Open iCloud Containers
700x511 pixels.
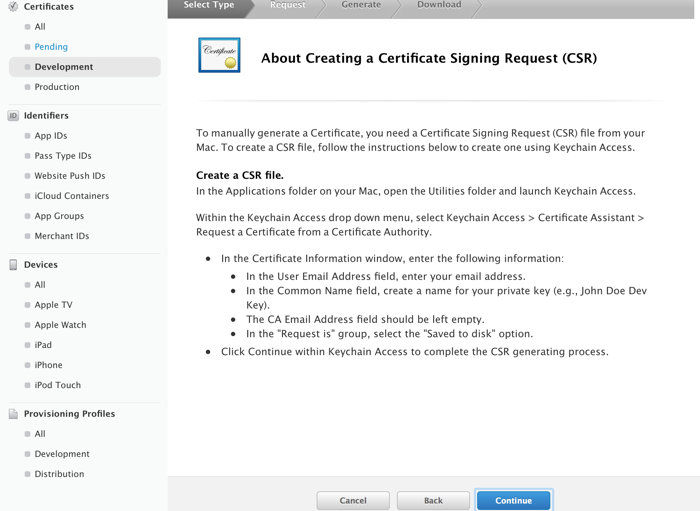tap(72, 196)
